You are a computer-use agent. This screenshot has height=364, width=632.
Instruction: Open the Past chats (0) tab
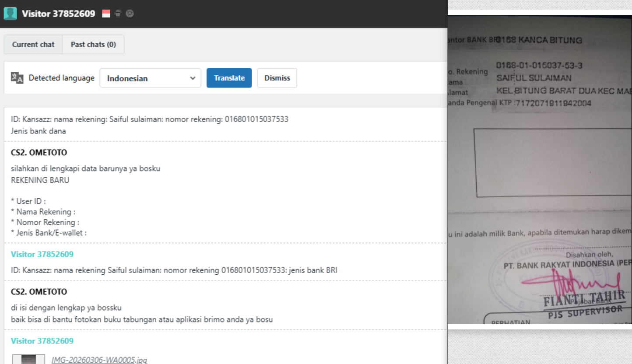(x=93, y=45)
